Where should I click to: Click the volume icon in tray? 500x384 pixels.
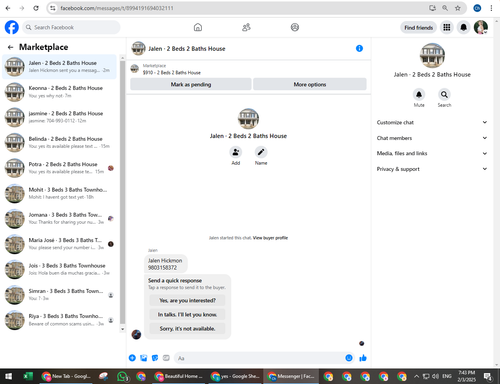pyautogui.click(x=435, y=376)
